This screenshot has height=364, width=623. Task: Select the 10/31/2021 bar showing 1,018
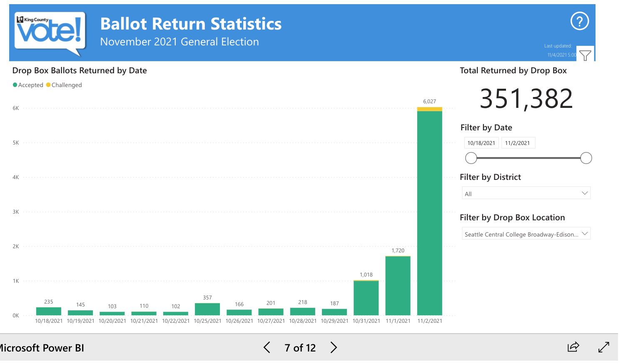(366, 298)
